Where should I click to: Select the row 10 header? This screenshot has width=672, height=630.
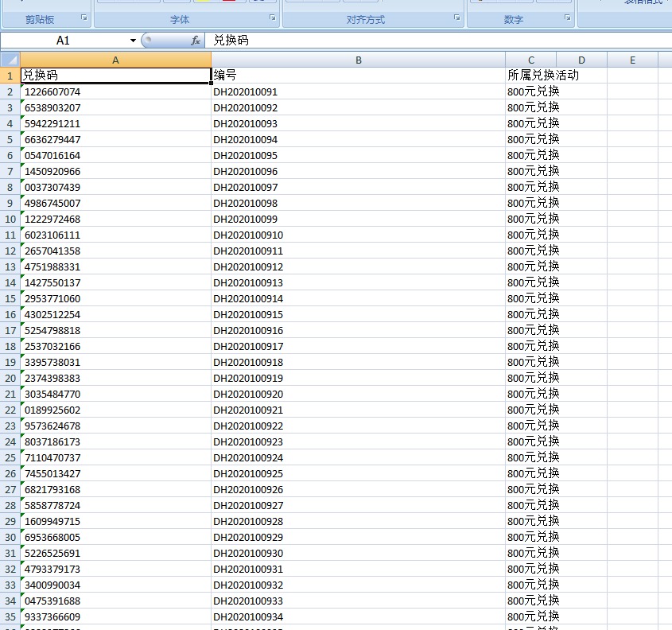(x=10, y=219)
